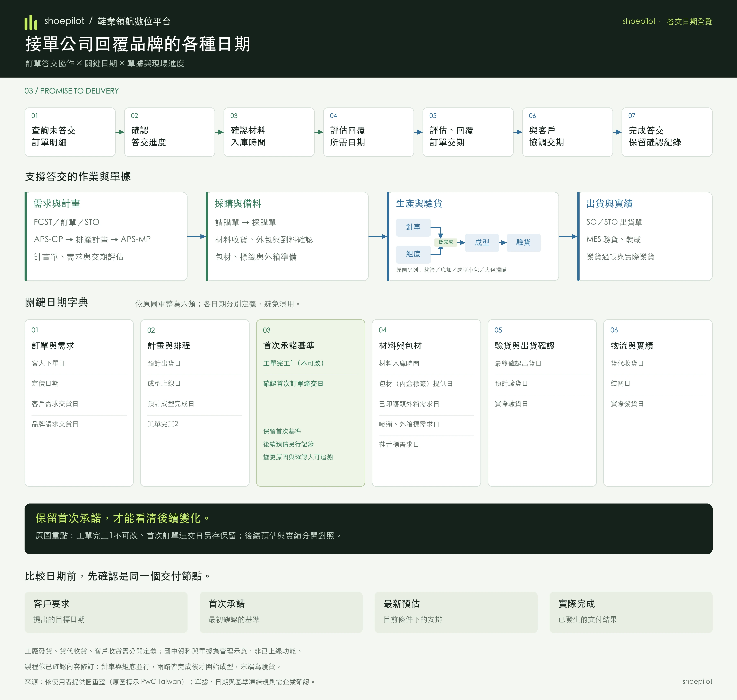737x700 pixels.
Task: Click the 出貨與實績 panel heading
Action: pyautogui.click(x=609, y=204)
